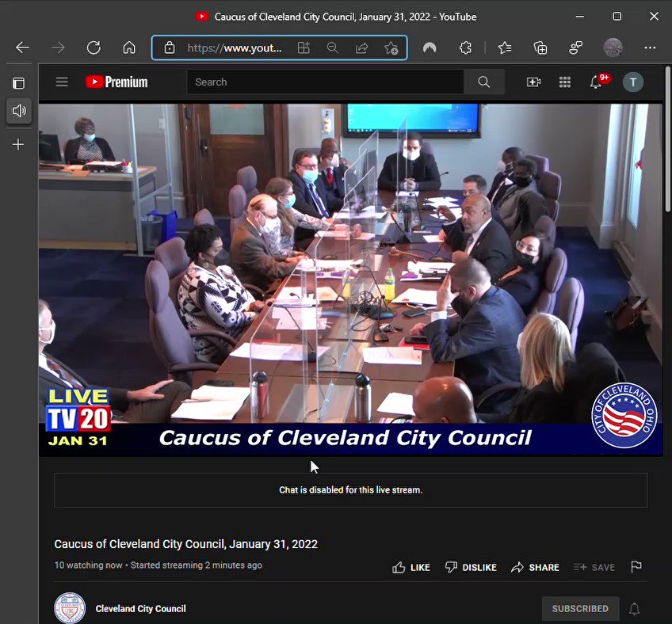Open the browser home page
This screenshot has width=672, height=624.
click(x=129, y=48)
